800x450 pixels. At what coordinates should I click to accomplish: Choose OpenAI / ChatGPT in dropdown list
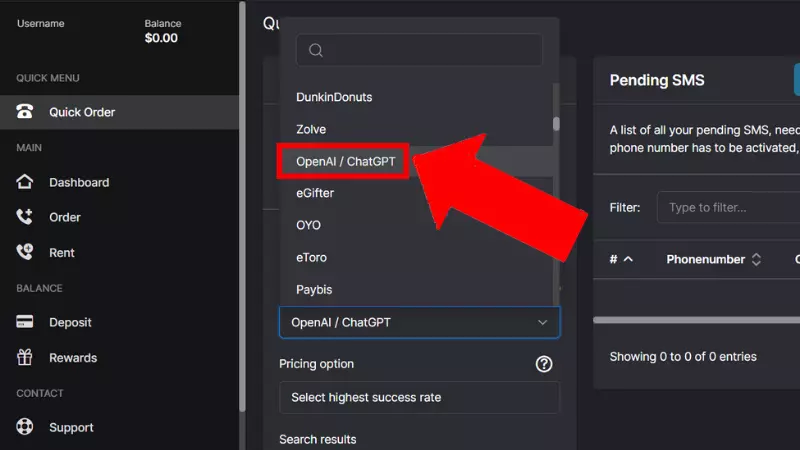345,161
